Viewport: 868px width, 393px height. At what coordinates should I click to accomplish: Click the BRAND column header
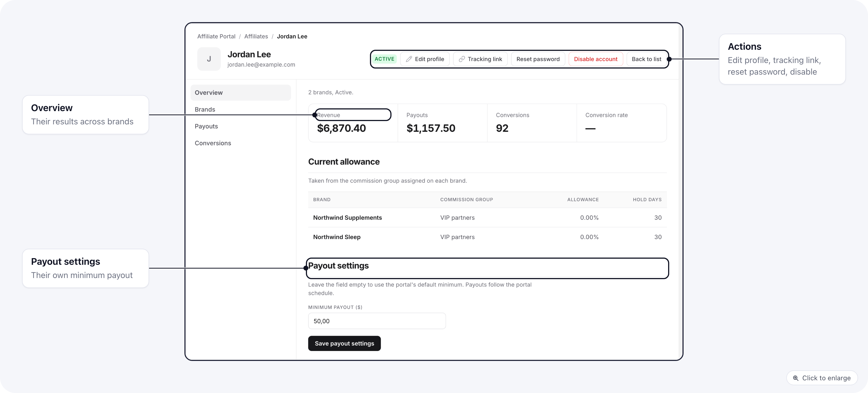(x=322, y=200)
